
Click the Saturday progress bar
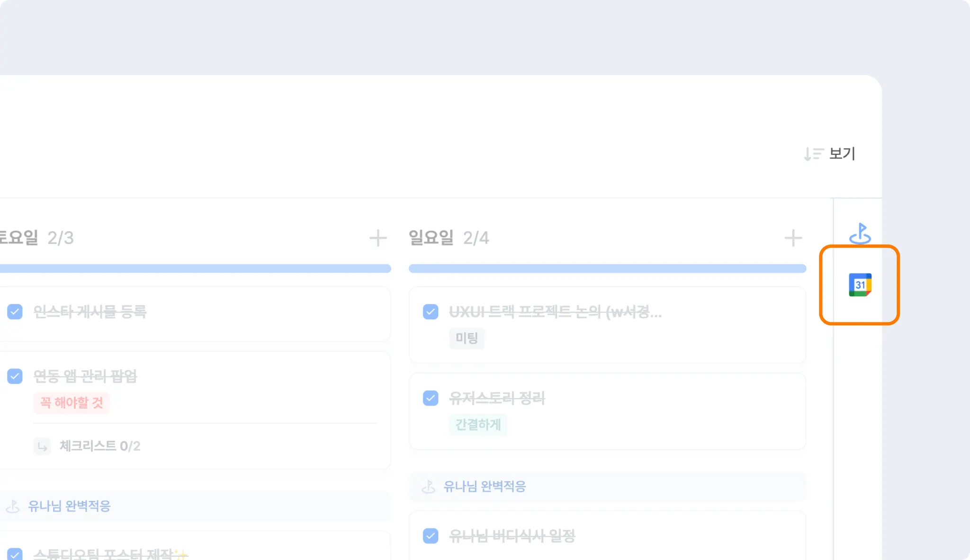click(194, 268)
